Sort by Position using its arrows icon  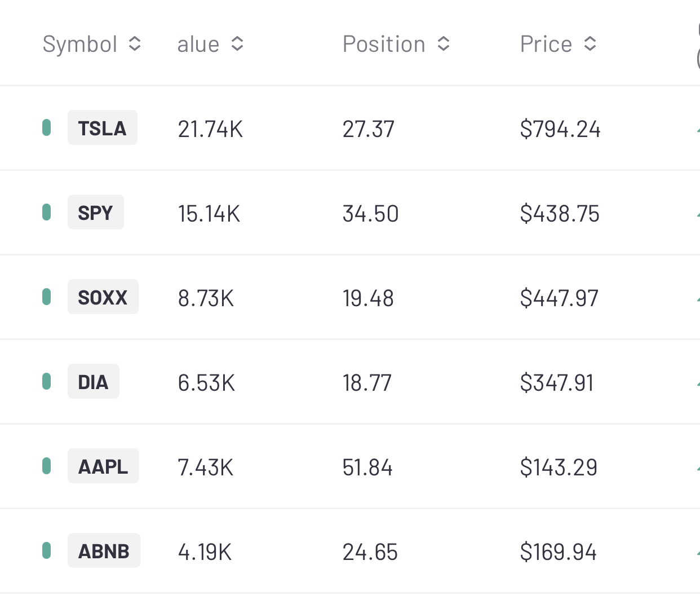pos(444,44)
